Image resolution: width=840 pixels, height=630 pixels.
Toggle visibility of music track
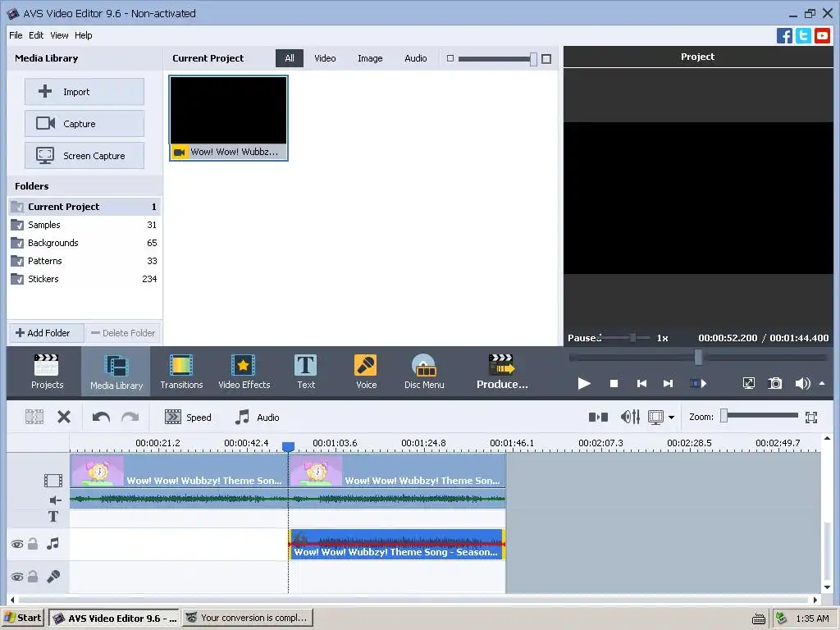click(x=17, y=545)
